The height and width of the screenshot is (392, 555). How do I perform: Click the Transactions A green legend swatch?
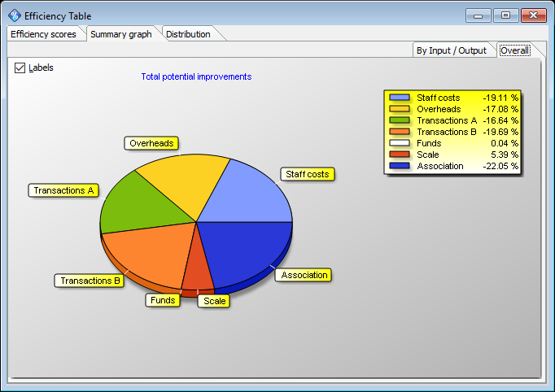[x=400, y=120]
